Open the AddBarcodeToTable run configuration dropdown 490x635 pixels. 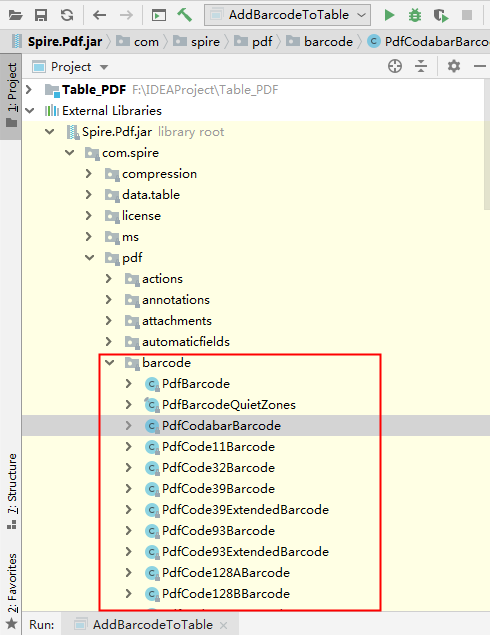point(288,15)
